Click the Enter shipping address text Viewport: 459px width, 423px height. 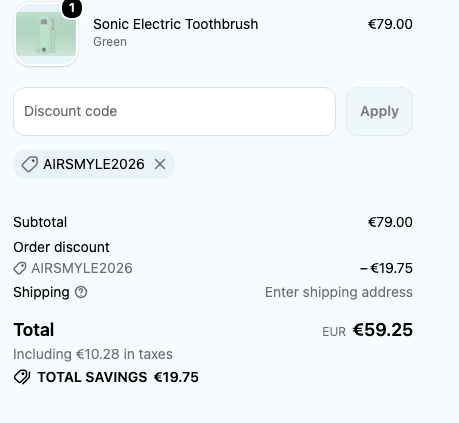[x=339, y=292]
